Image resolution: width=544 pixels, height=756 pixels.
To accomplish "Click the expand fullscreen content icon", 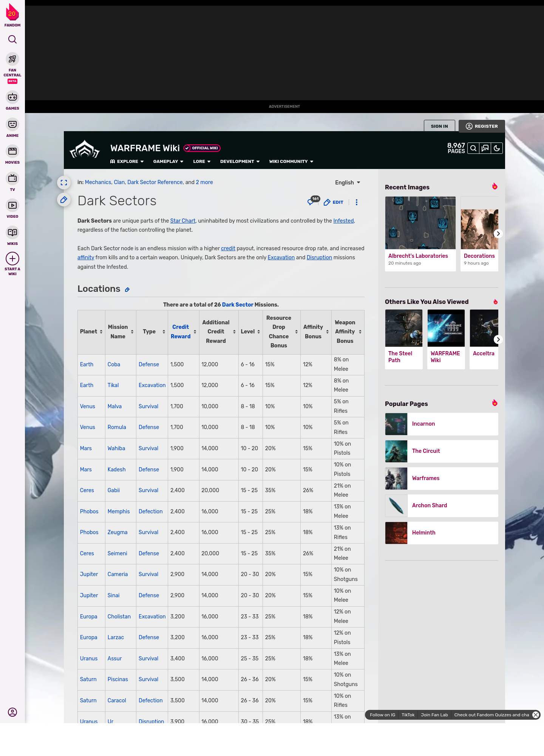I will [x=64, y=183].
